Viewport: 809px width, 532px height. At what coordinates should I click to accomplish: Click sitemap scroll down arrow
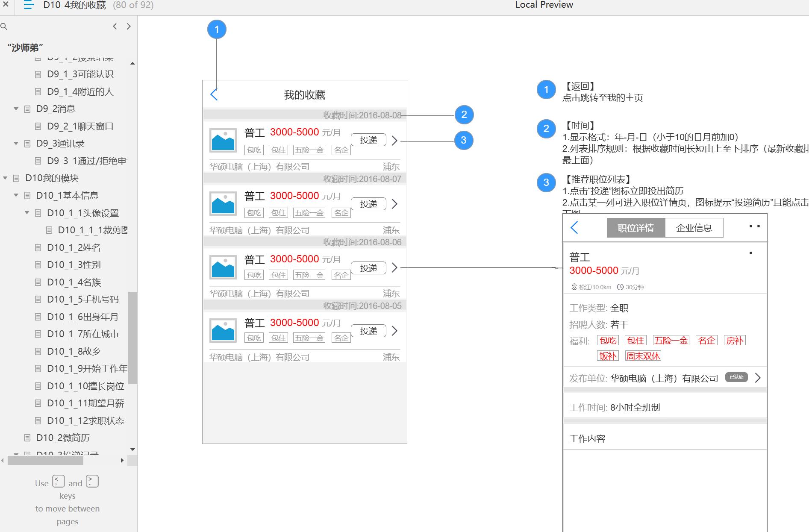point(132,450)
